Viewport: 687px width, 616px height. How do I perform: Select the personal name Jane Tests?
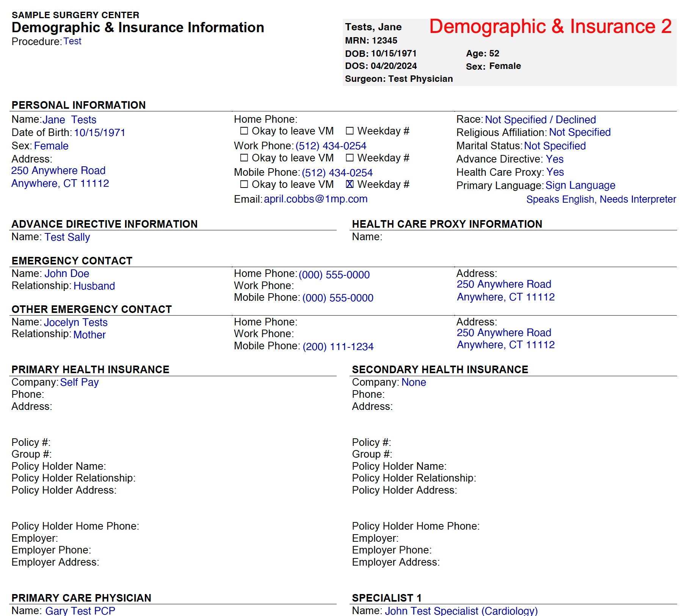point(69,120)
